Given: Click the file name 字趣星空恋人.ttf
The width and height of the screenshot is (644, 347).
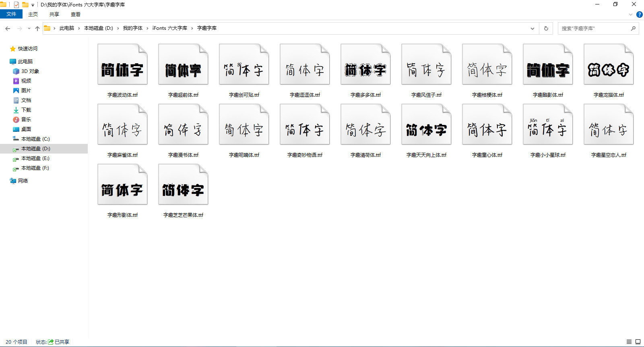Looking at the screenshot, I should (x=609, y=155).
